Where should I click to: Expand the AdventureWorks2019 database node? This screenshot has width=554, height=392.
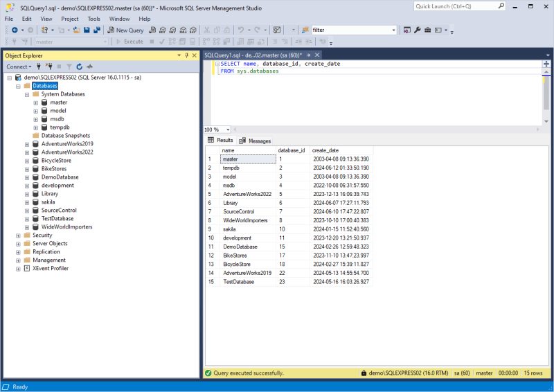tap(27, 144)
